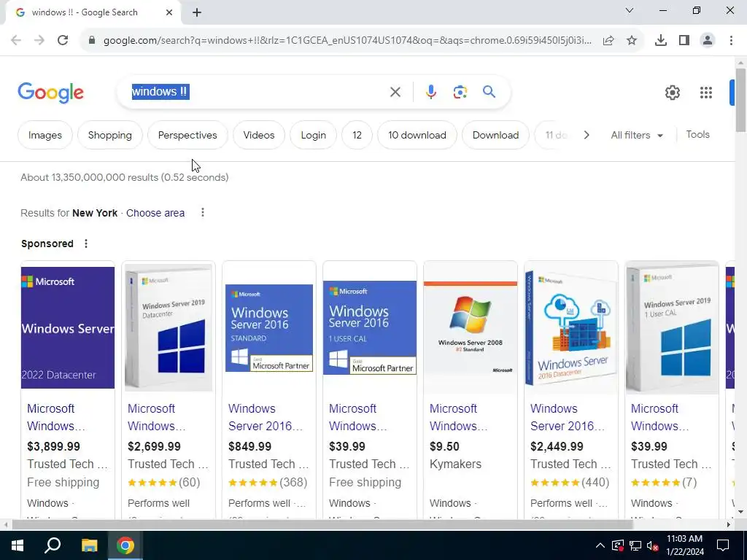The image size is (747, 560).
Task: Click the Windows Server 2019 1 User CAL image
Action: [672, 327]
